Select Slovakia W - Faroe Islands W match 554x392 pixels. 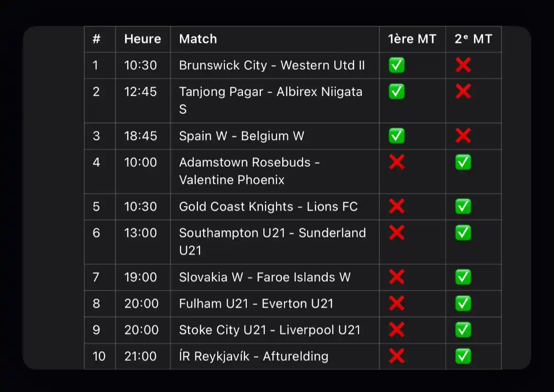click(265, 277)
